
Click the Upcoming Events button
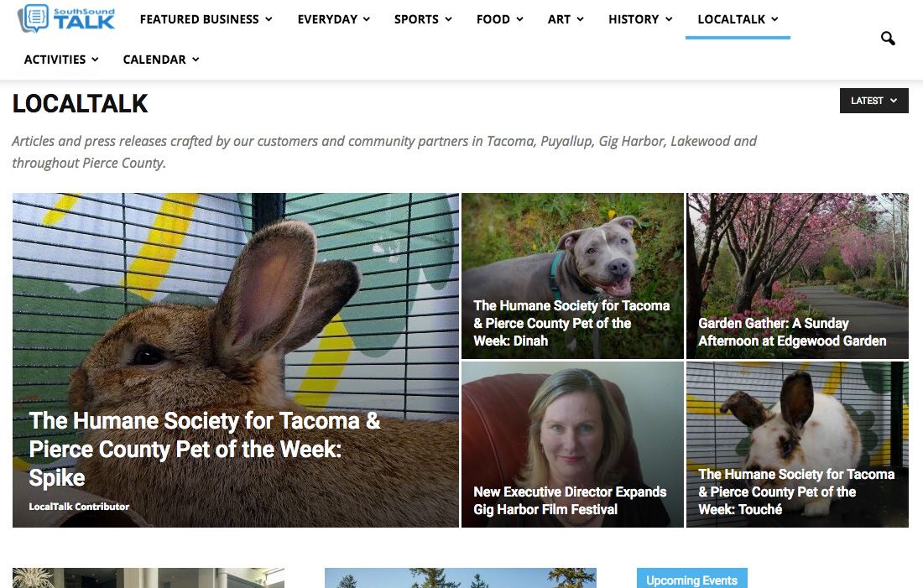(x=691, y=579)
